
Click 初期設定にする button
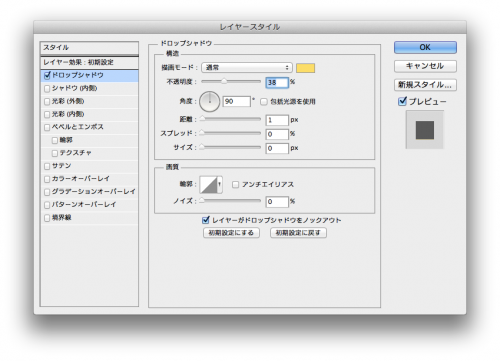(231, 233)
